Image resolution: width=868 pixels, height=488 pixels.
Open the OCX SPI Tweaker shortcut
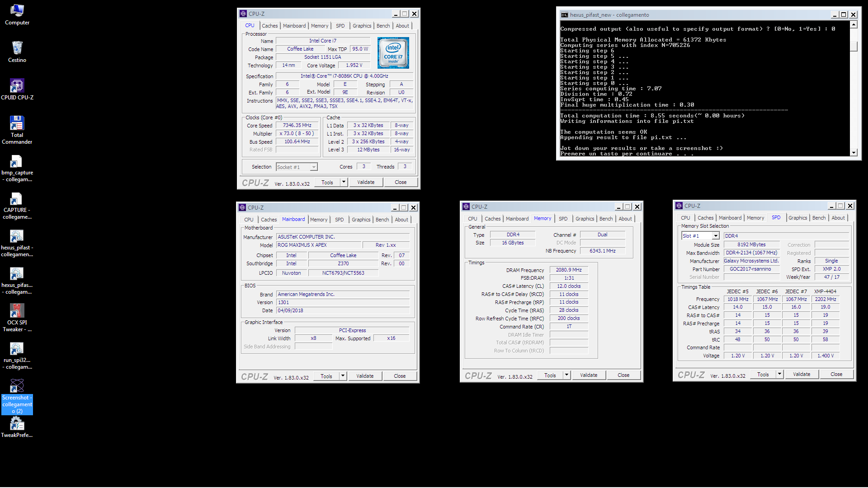17,318
